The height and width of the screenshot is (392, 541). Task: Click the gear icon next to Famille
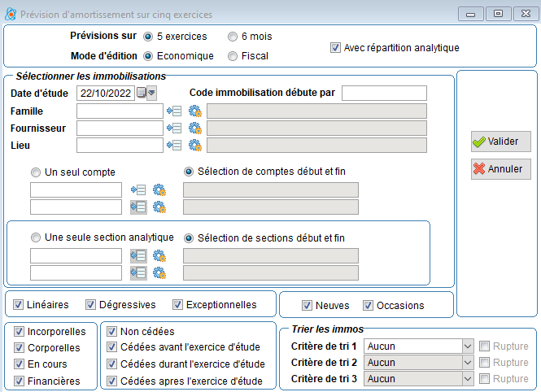pyautogui.click(x=195, y=111)
